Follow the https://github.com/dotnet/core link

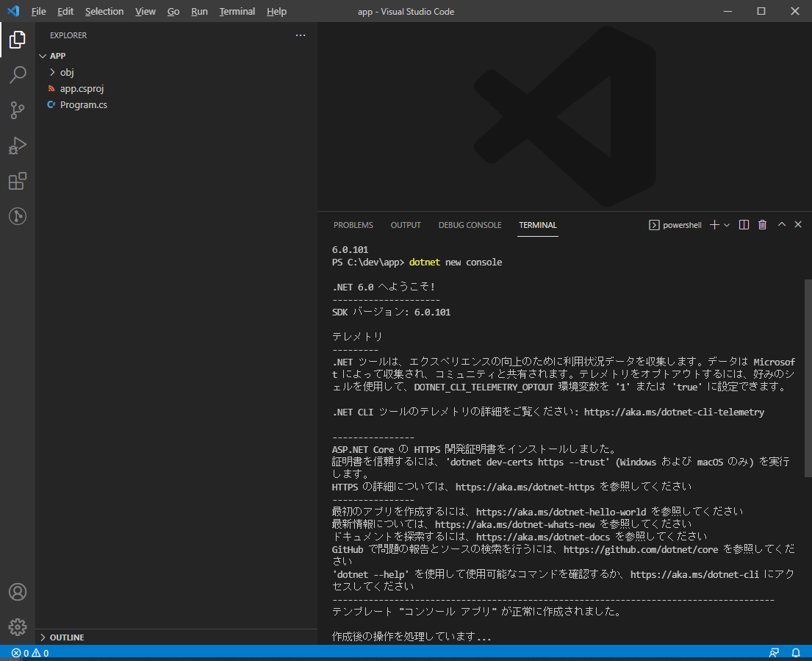click(641, 549)
